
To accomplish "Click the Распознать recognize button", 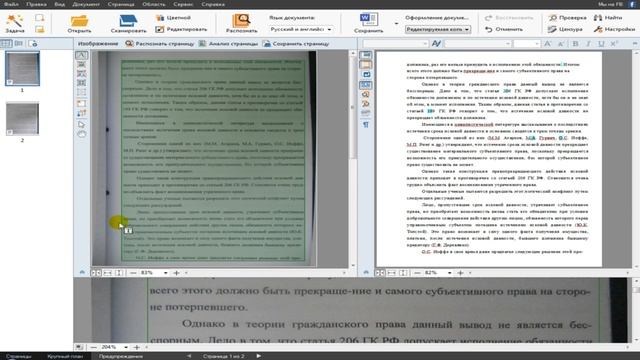I will [241, 23].
